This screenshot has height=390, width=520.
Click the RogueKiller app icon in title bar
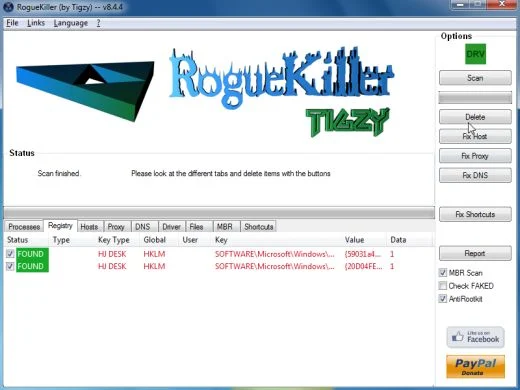pyautogui.click(x=9, y=7)
